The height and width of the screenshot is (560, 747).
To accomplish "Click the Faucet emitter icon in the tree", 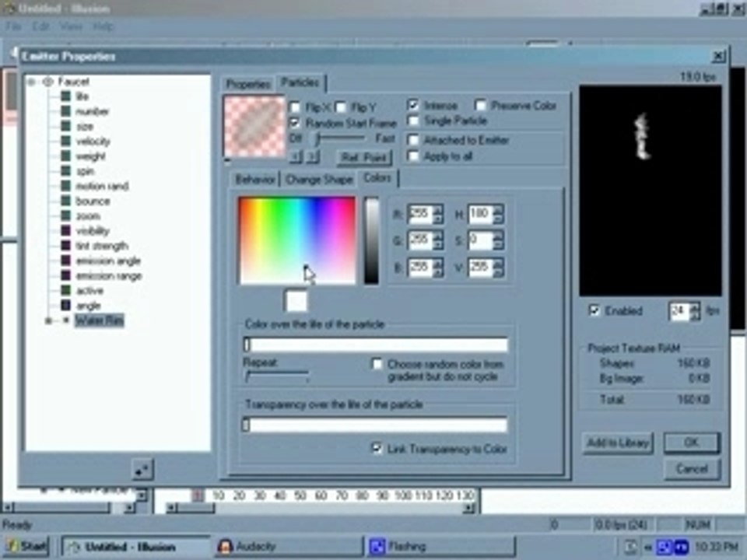I will (48, 82).
